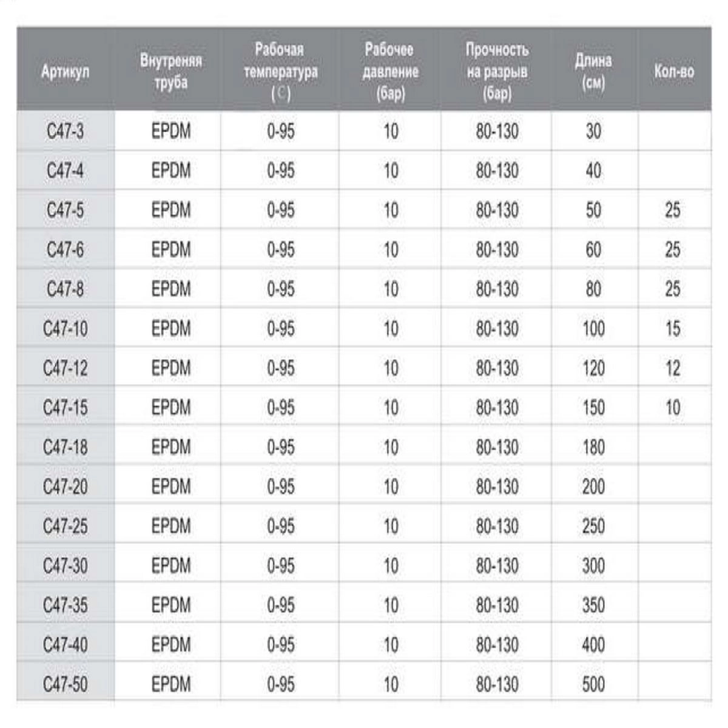The image size is (728, 728).
Task: Click the length value 500
Action: pos(593,684)
